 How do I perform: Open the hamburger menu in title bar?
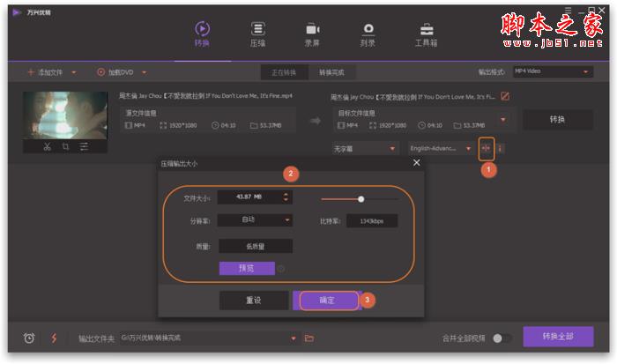[x=569, y=11]
